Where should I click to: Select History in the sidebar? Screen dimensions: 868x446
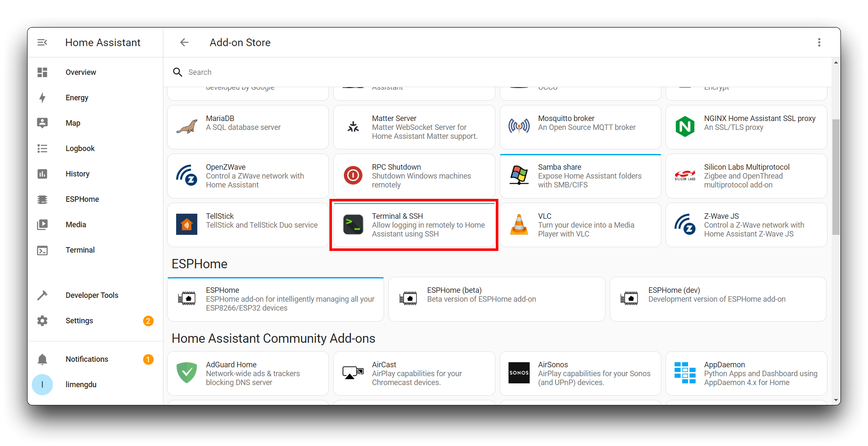(95, 174)
